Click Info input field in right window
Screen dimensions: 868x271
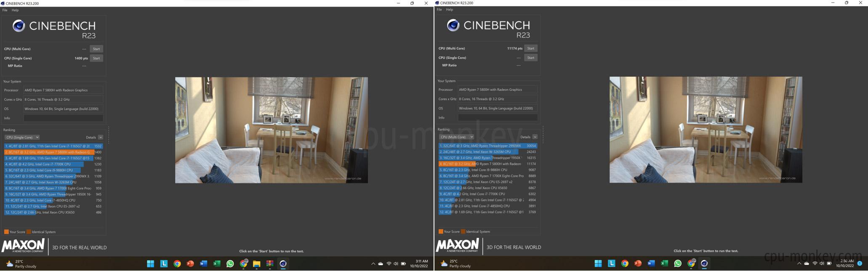coord(498,118)
